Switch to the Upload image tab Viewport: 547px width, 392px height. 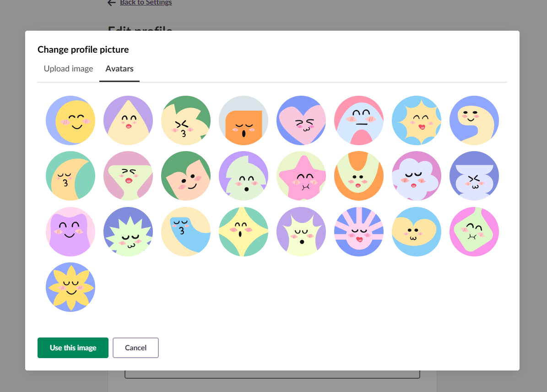click(x=68, y=68)
